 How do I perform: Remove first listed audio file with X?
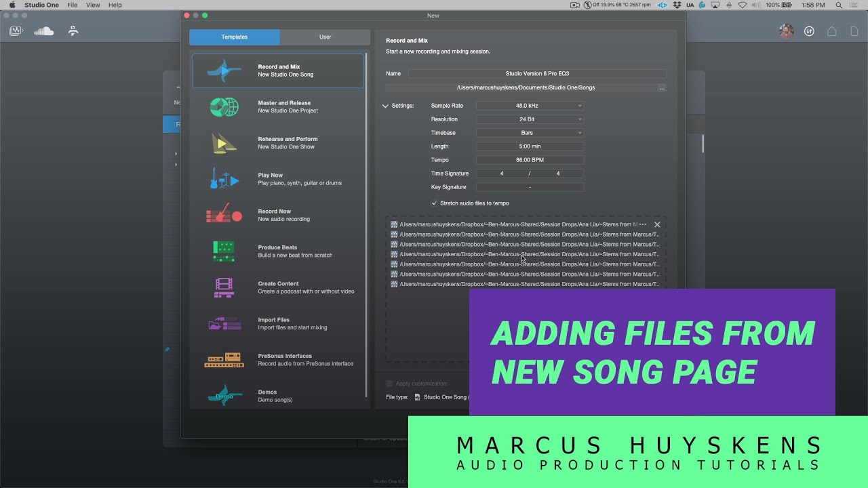click(x=657, y=224)
